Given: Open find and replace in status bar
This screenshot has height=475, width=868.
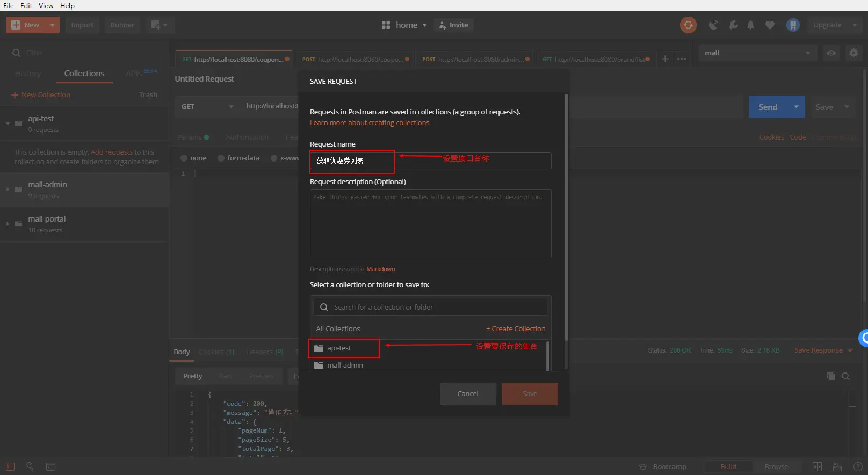Looking at the screenshot, I should tap(30, 466).
